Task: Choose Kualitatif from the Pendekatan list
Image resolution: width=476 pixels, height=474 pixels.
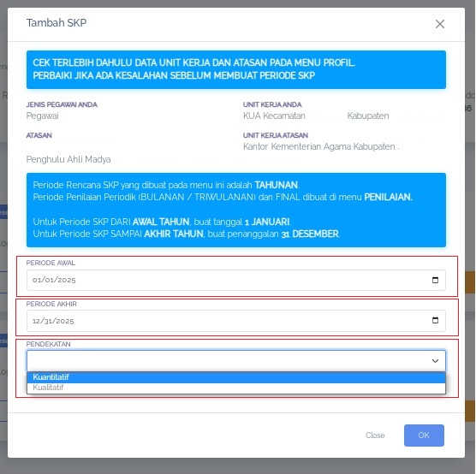Action: pyautogui.click(x=236, y=388)
